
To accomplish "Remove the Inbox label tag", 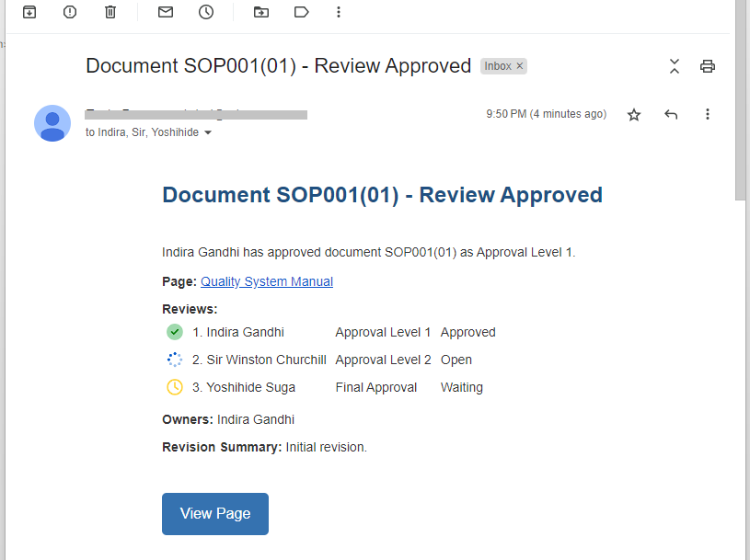I will 519,66.
